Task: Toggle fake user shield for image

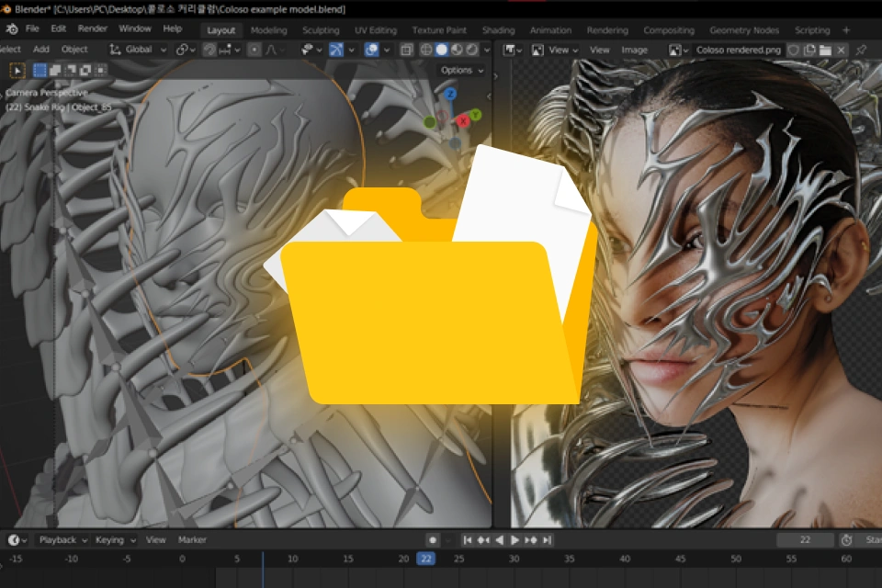Action: (x=794, y=51)
